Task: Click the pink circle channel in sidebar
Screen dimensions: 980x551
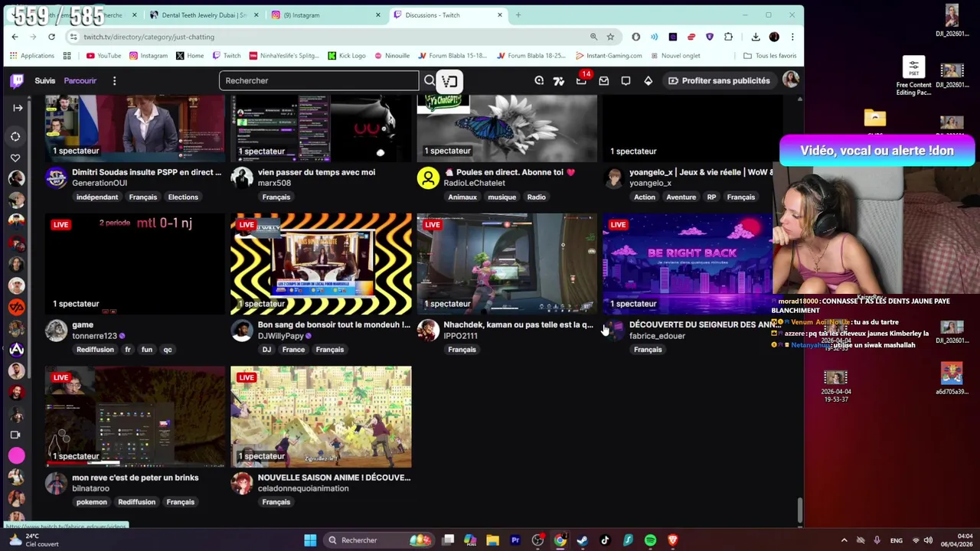Action: pyautogui.click(x=16, y=456)
